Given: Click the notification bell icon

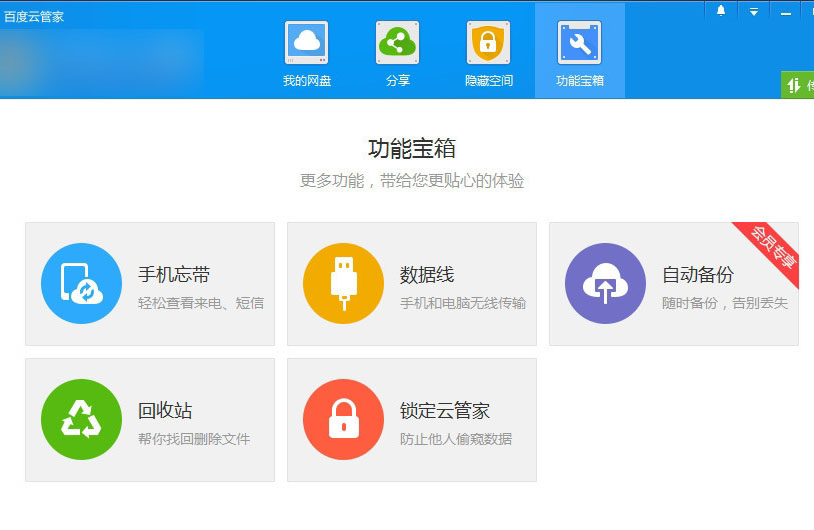Looking at the screenshot, I should 721,12.
